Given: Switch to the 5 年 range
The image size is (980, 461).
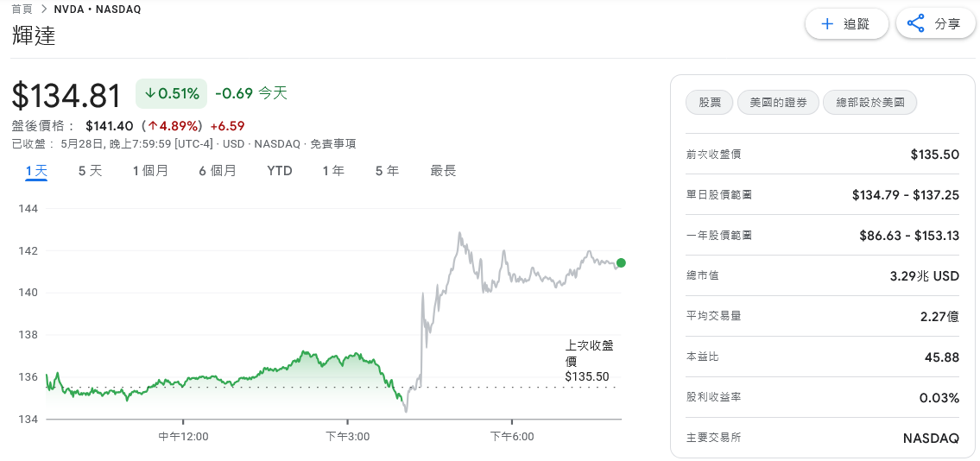Looking at the screenshot, I should pyautogui.click(x=388, y=171).
